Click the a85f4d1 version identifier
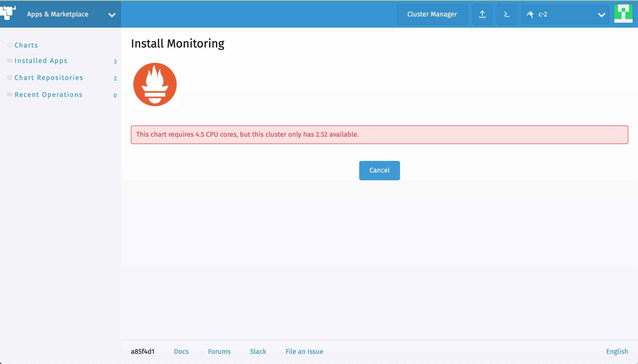 click(x=143, y=351)
